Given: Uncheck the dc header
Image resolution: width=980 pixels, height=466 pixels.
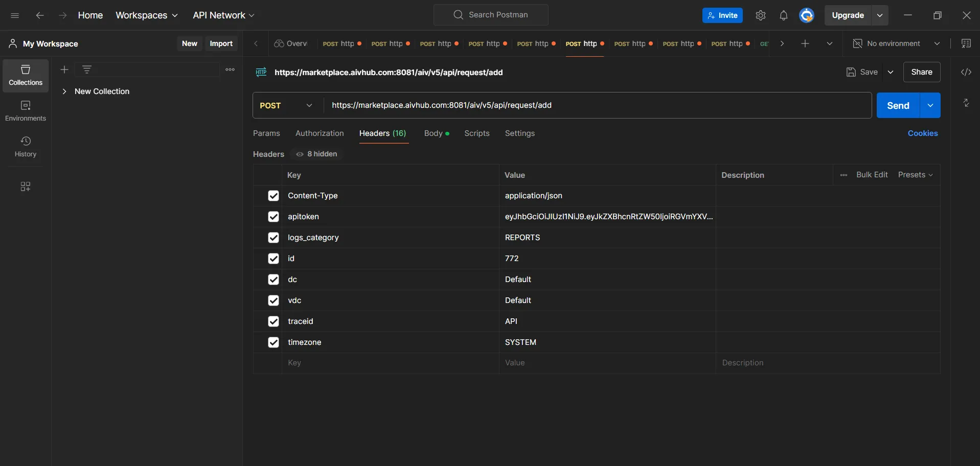Looking at the screenshot, I should click(x=274, y=279).
